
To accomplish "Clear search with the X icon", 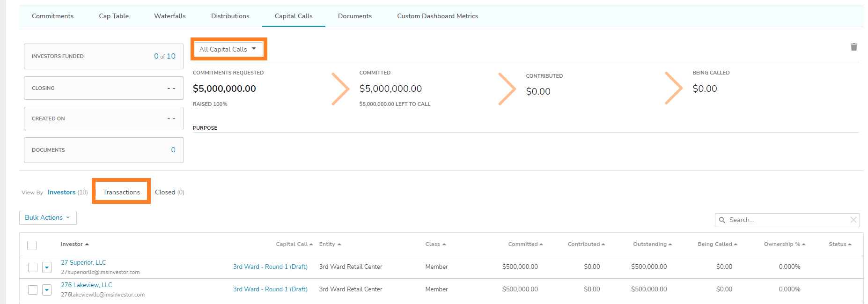I will (x=853, y=220).
